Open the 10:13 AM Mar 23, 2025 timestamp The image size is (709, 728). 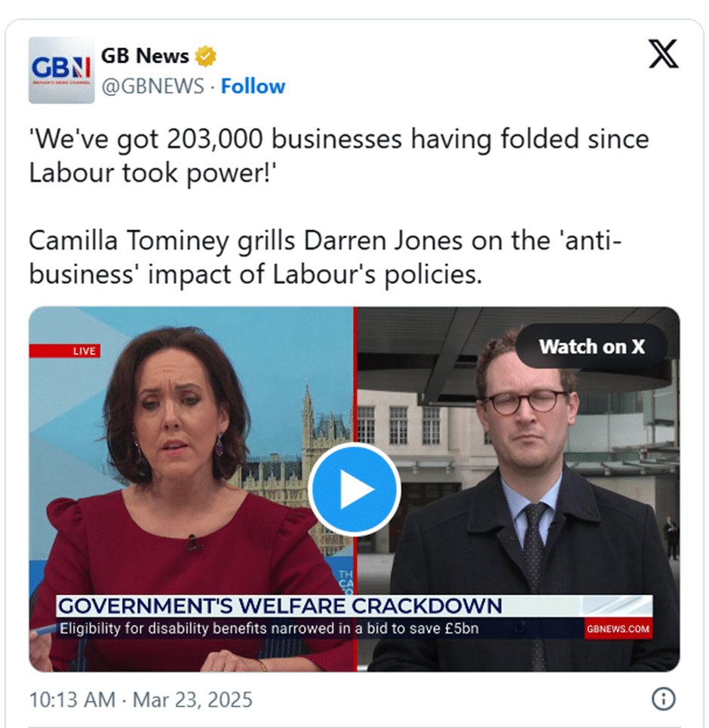tap(141, 699)
